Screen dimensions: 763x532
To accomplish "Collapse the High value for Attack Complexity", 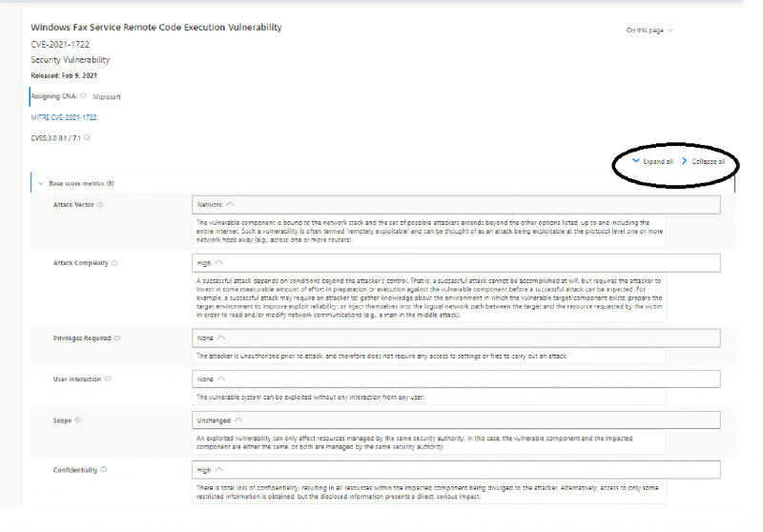I will tap(218, 262).
